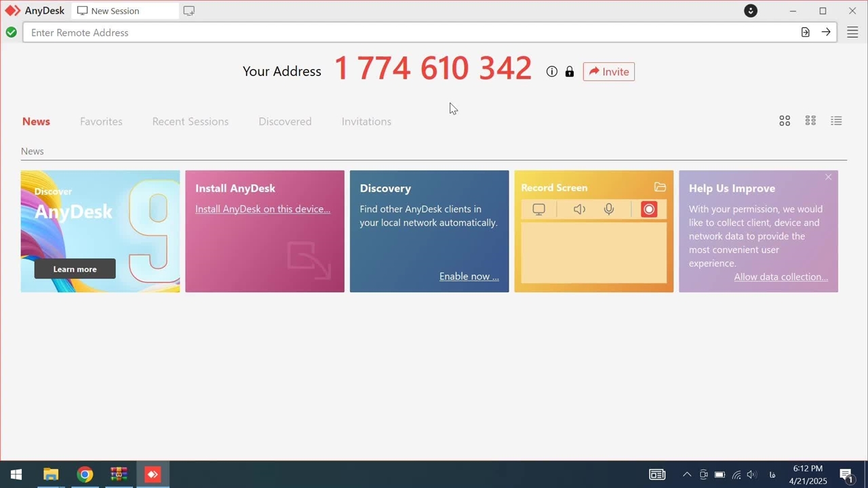Start screen recording with record button
This screenshot has width=868, height=488.
pyautogui.click(x=649, y=209)
